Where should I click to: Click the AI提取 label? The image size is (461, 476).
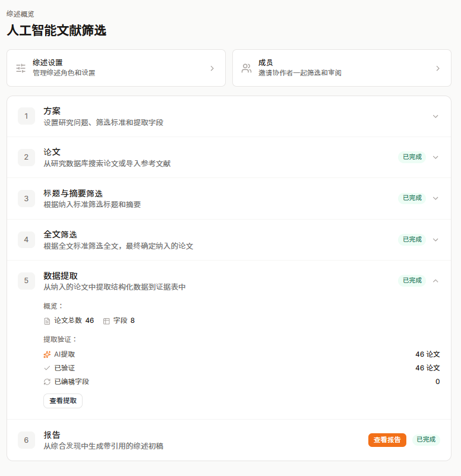[x=64, y=354]
